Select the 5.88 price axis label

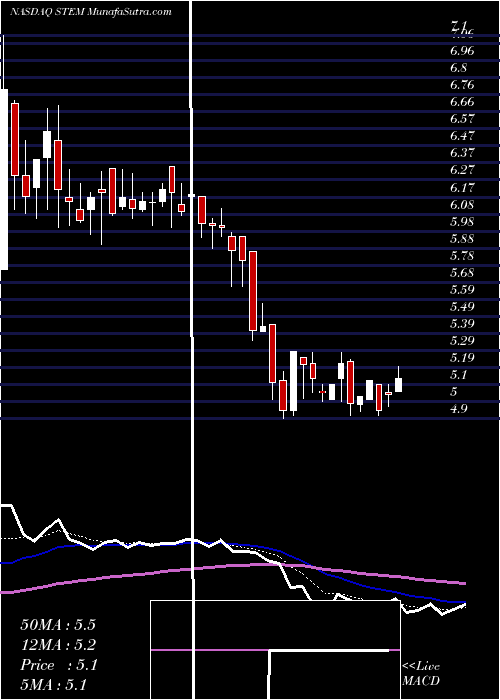[x=462, y=238]
